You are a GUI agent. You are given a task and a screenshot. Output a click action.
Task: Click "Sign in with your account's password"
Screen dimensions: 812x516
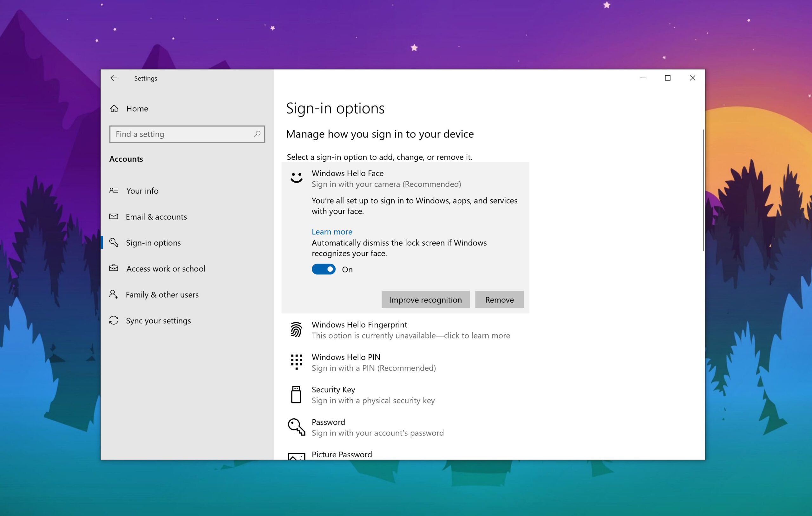377,433
